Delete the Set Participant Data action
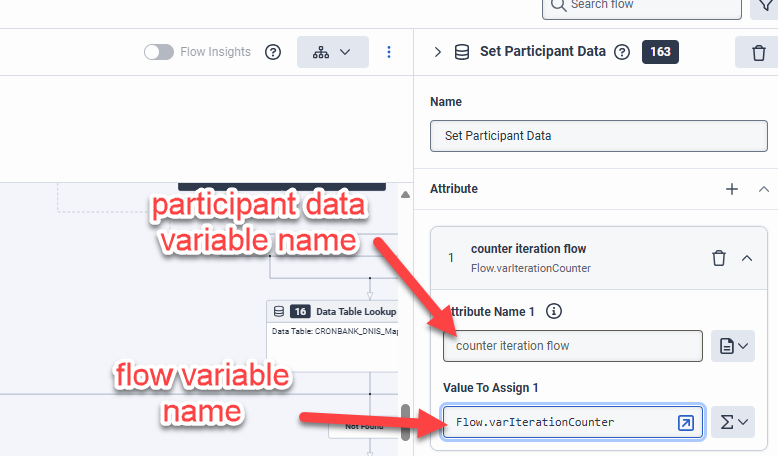Screen dimensions: 778x456 pos(758,52)
